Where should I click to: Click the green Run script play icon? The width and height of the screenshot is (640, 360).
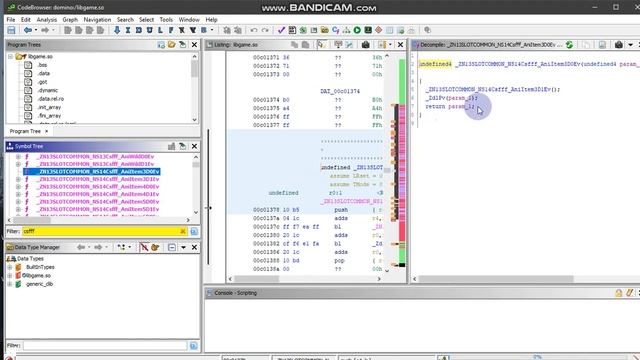(357, 30)
